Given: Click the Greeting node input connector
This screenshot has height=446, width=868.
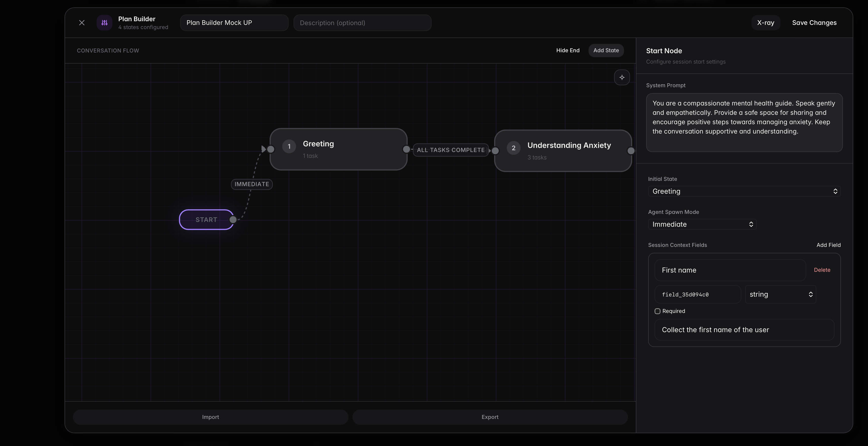Looking at the screenshot, I should coord(271,149).
